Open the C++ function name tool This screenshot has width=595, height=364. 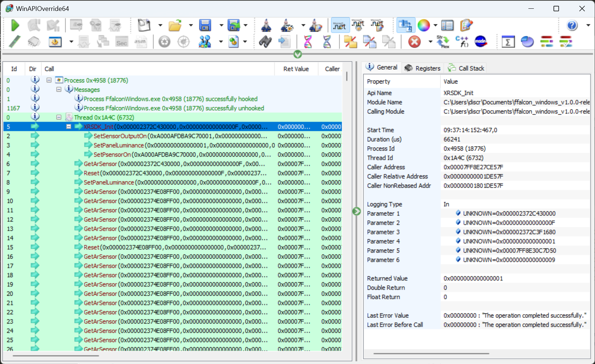click(462, 42)
